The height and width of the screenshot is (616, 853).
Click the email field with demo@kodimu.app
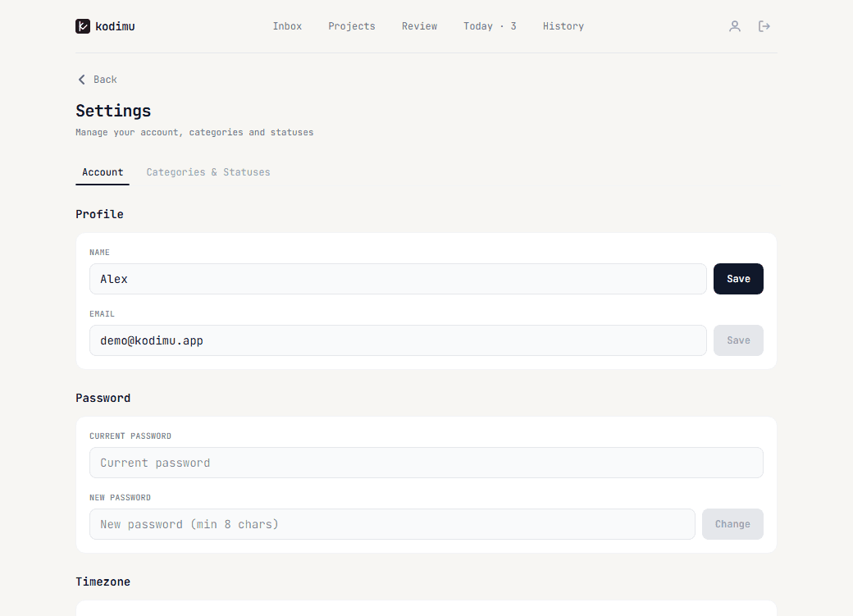click(x=397, y=340)
